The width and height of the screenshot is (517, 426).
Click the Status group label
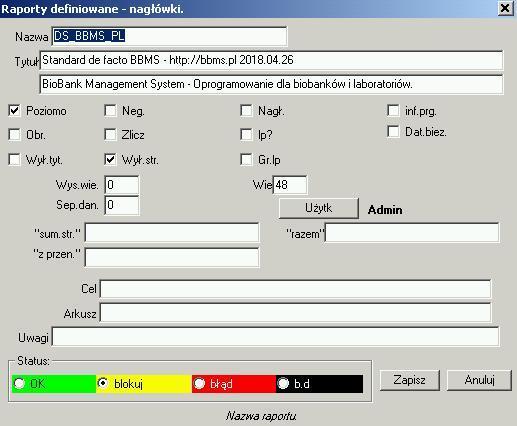pos(33,361)
